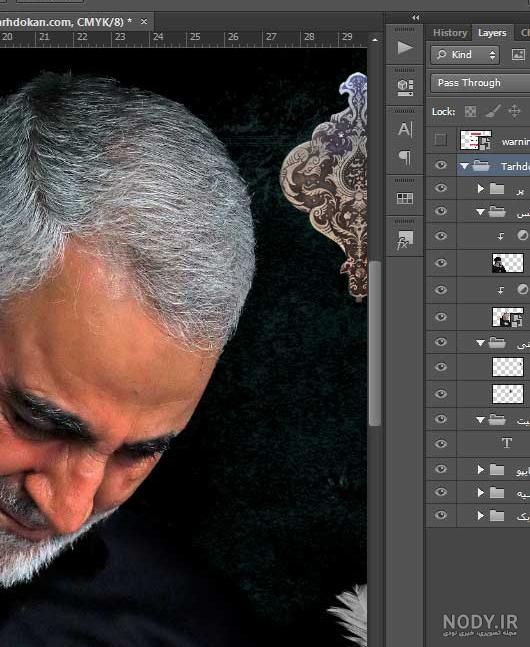Click the lock position move icon
Image resolution: width=530 pixels, height=647 pixels.
pos(514,111)
